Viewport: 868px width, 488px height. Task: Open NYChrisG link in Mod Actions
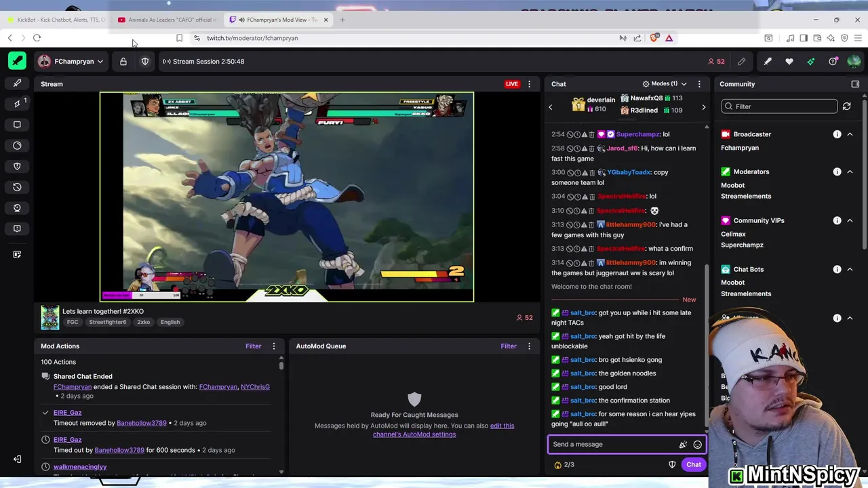click(x=255, y=387)
